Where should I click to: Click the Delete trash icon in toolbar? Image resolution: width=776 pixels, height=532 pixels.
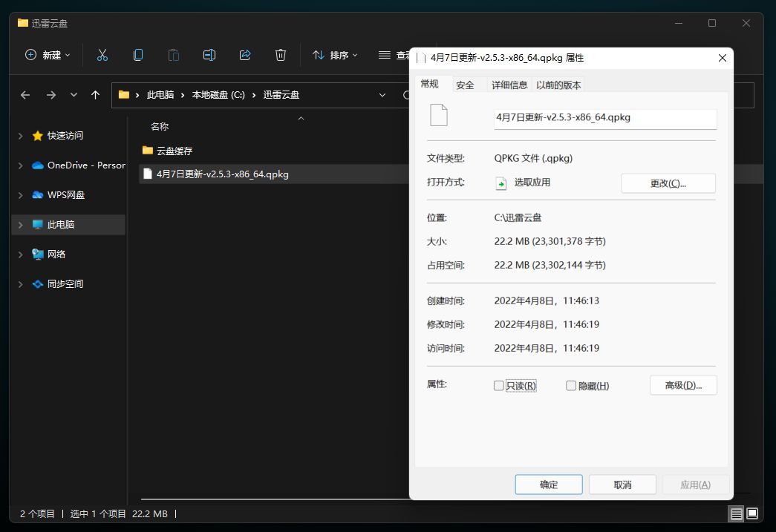(281, 55)
